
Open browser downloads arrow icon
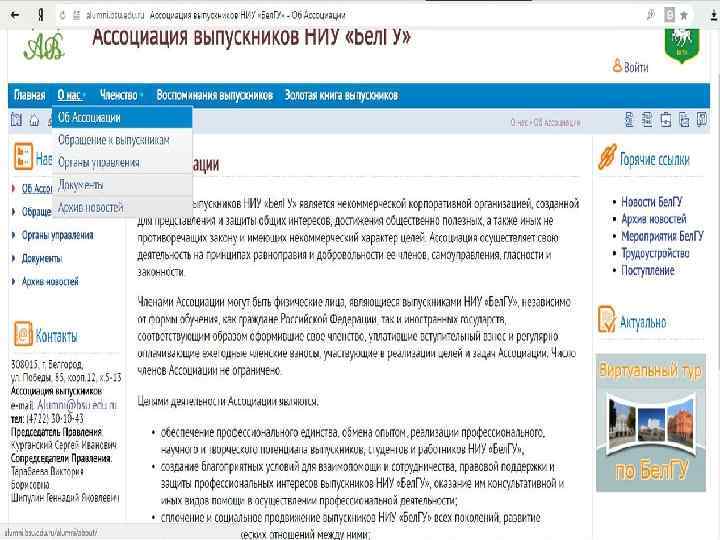coord(714,15)
